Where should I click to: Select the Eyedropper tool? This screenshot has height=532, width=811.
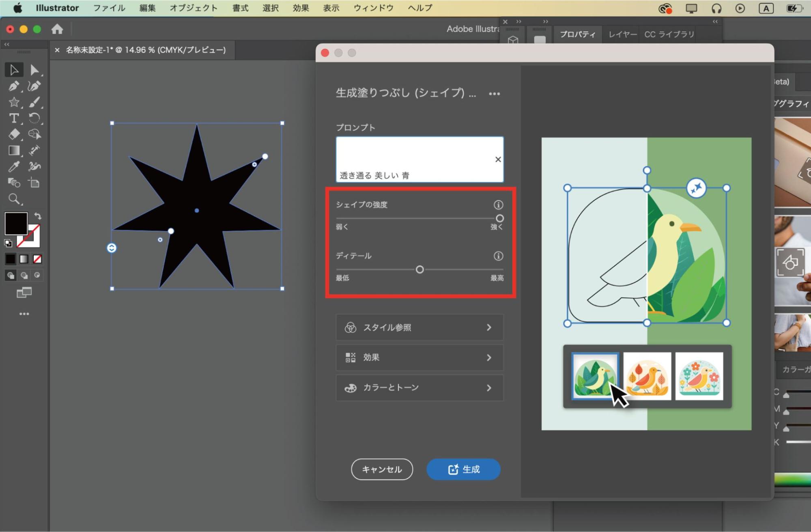(x=13, y=167)
